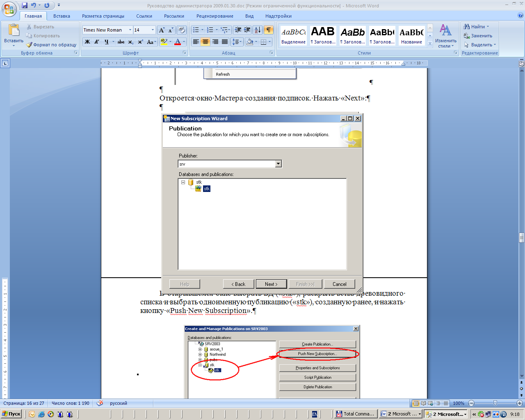Screen dimensions: 525x420
Task: Click the русский language indicator
Action: (x=118, y=403)
